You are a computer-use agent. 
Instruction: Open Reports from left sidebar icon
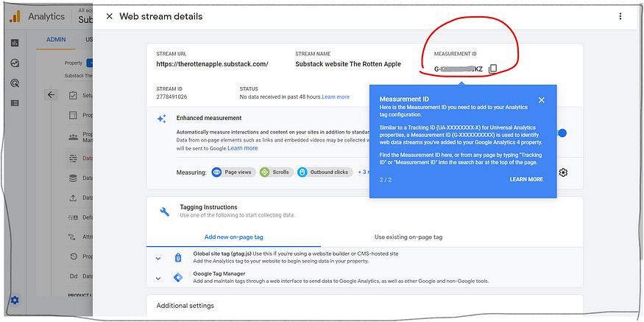click(x=15, y=43)
